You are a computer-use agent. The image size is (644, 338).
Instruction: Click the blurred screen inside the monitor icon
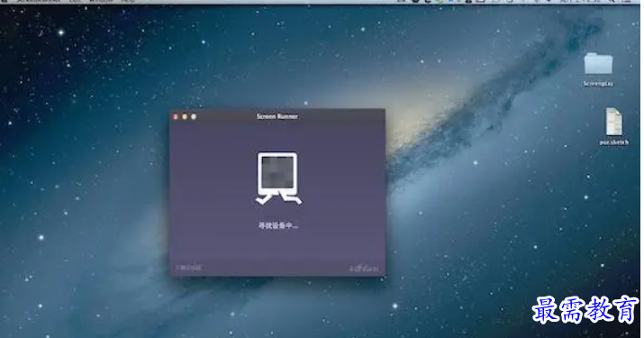277,172
